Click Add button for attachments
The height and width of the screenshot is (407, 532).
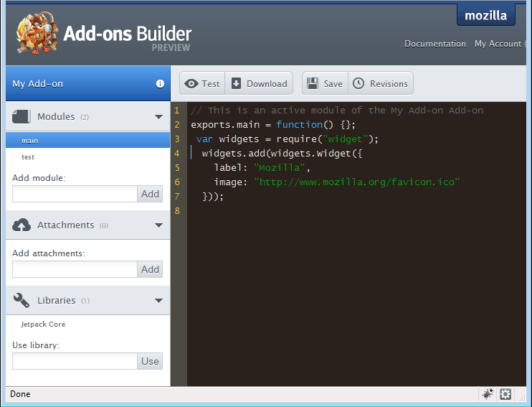tap(150, 269)
